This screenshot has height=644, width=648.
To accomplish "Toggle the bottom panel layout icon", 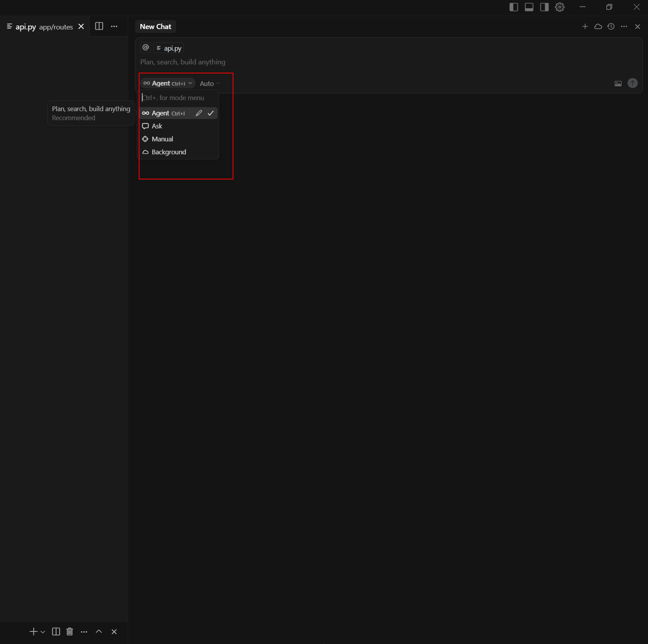I will click(x=529, y=7).
